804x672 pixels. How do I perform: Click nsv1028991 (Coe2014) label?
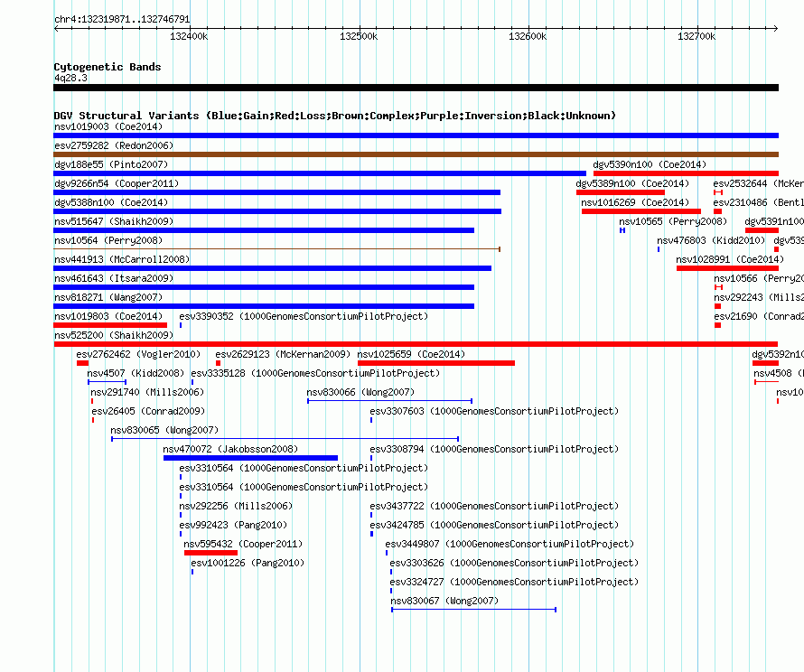730,259
